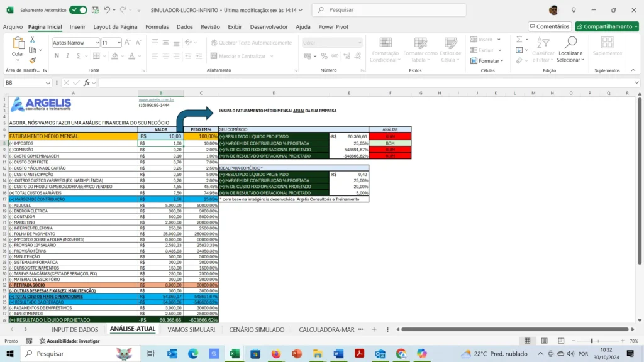Switch to the Dados tab
Screen dimensions: 644x362
[x=184, y=26]
